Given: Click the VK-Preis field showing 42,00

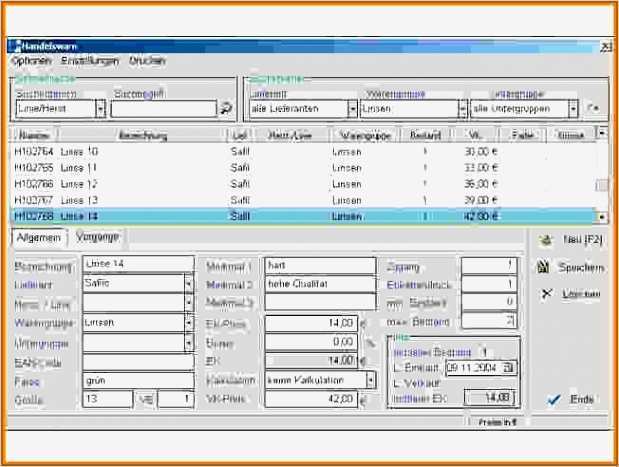Looking at the screenshot, I should pyautogui.click(x=311, y=399).
